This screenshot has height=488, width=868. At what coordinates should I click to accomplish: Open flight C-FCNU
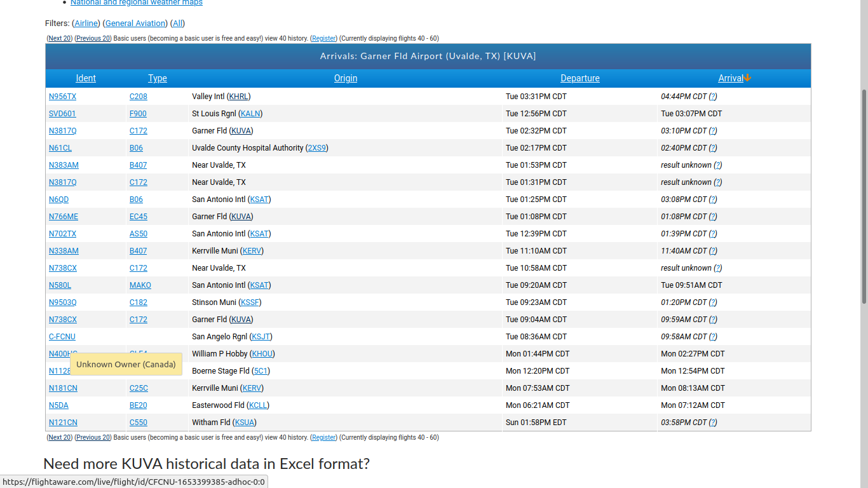(x=62, y=337)
